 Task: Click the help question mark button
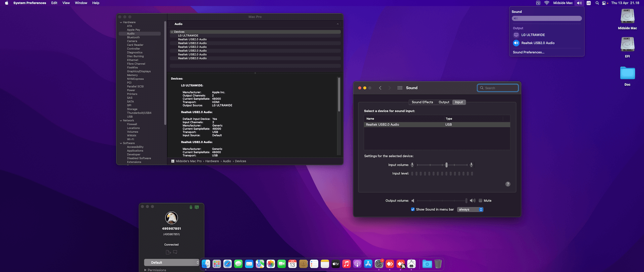click(508, 184)
